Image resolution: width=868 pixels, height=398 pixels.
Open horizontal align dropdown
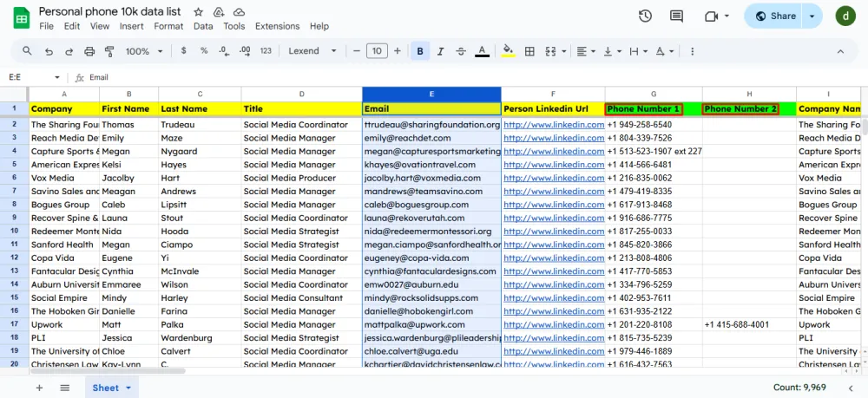[x=586, y=51]
